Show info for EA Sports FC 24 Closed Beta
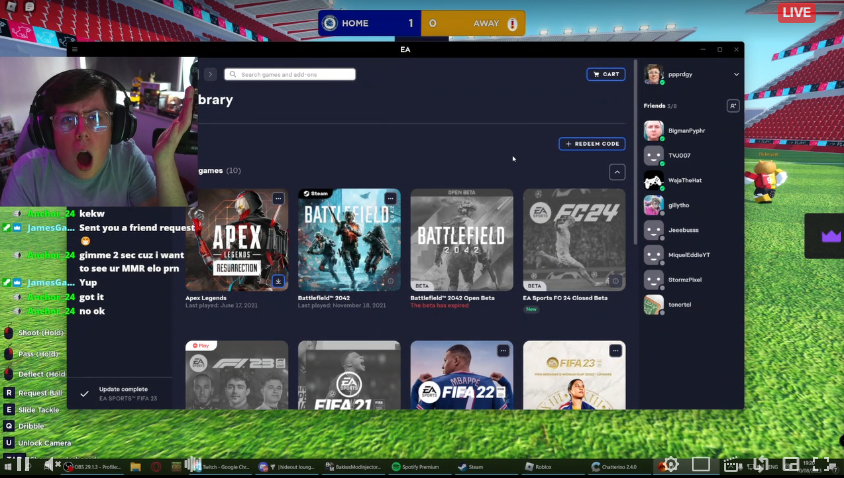Screen dimensions: 844x478 615,281
